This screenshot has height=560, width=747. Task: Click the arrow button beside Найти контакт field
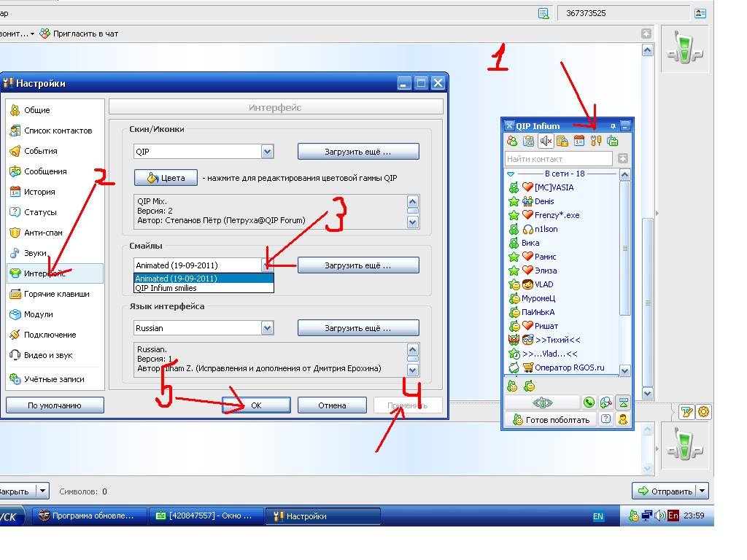(623, 158)
